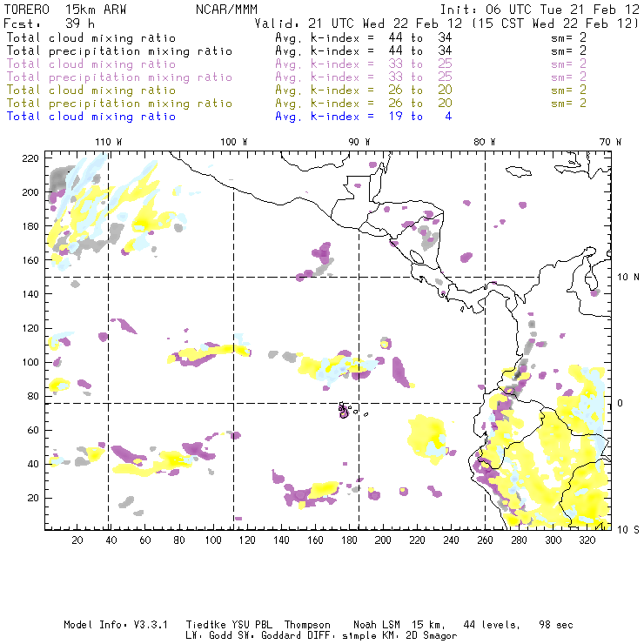Select the 'Noah LSM' text
Image resolution: width=644 pixels, height=644 pixels.
pos(377,625)
